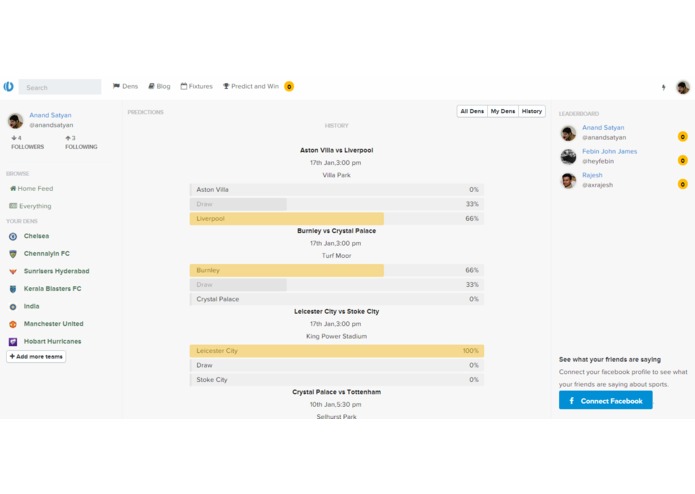695x494 pixels.
Task: Open the Chelsea den
Action: (x=36, y=236)
